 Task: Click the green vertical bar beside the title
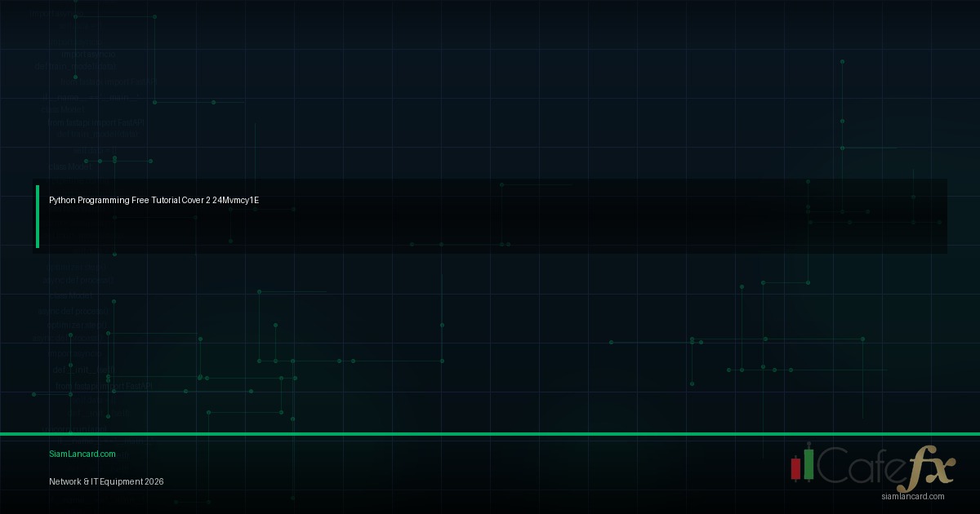pyautogui.click(x=38, y=216)
